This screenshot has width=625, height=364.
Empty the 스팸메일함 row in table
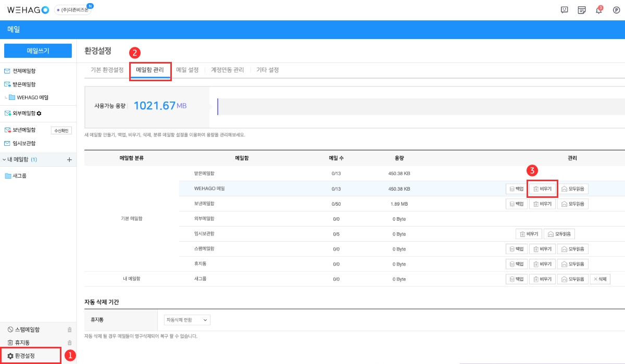coord(542,249)
